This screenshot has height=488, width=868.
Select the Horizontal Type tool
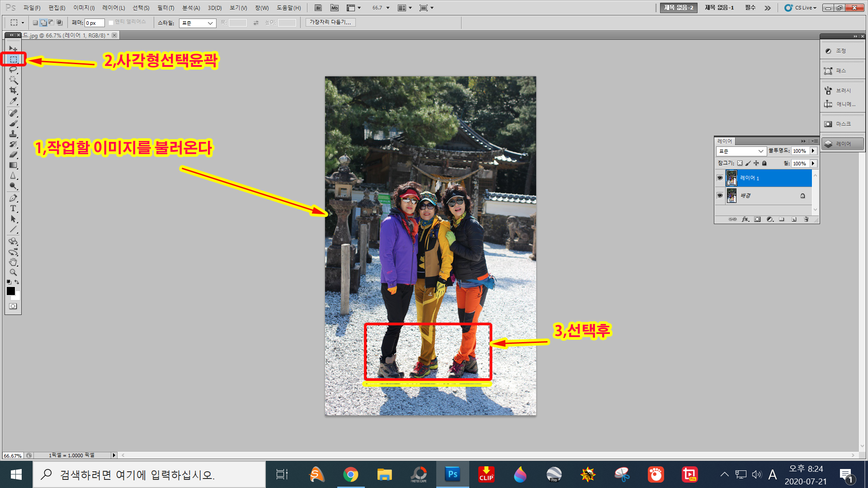[13, 208]
